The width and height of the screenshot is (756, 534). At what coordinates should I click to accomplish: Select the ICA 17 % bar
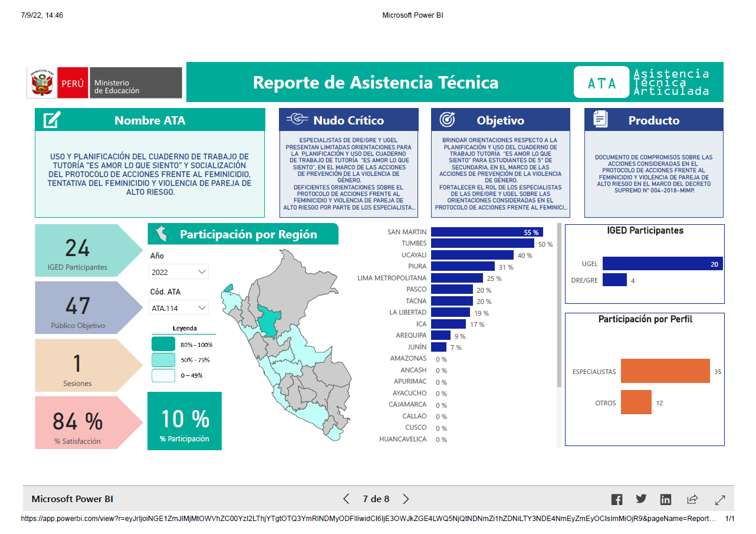tap(449, 324)
